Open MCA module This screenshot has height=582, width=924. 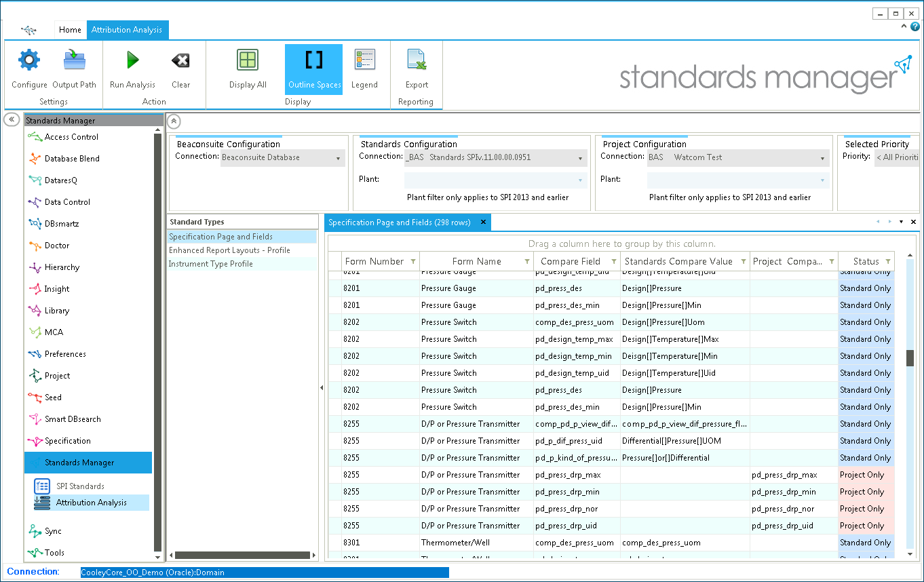pos(54,332)
